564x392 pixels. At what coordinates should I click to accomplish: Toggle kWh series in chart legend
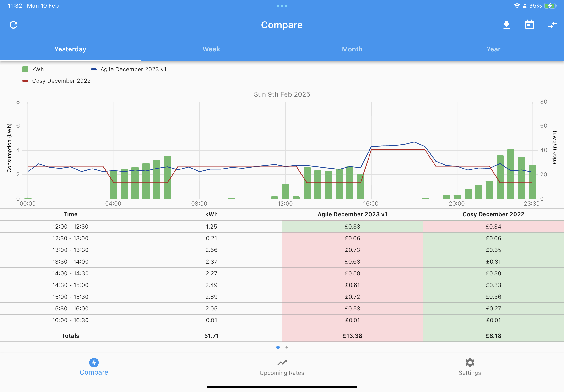pyautogui.click(x=33, y=69)
